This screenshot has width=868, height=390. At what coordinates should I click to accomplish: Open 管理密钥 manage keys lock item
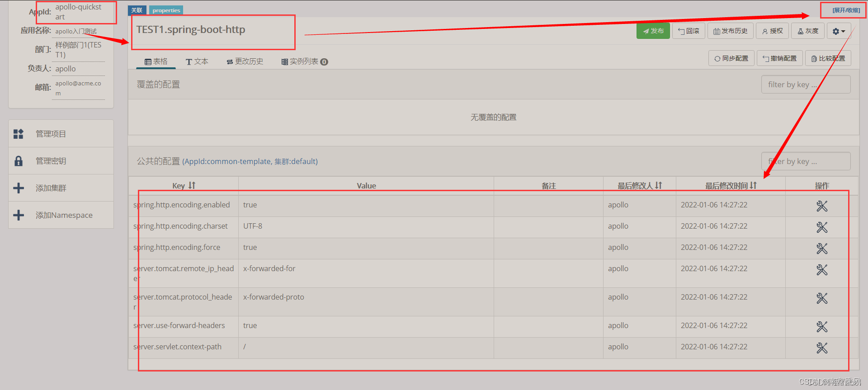click(51, 161)
